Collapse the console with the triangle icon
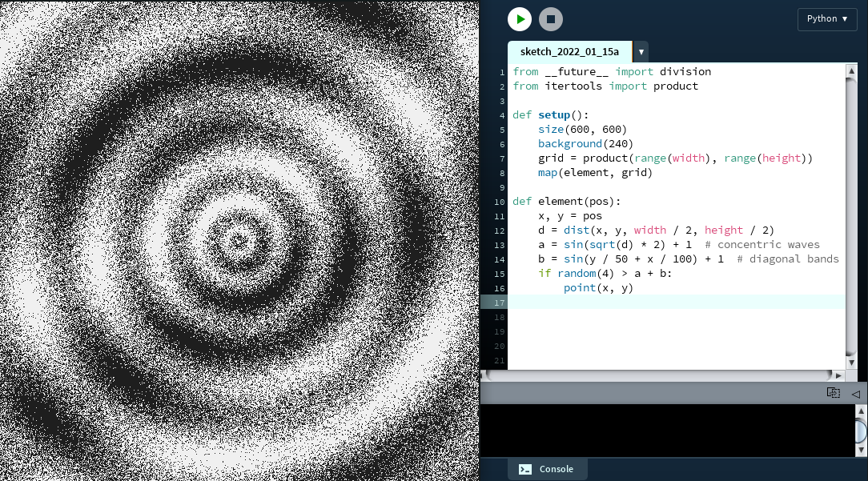This screenshot has height=481, width=868. pyautogui.click(x=855, y=393)
